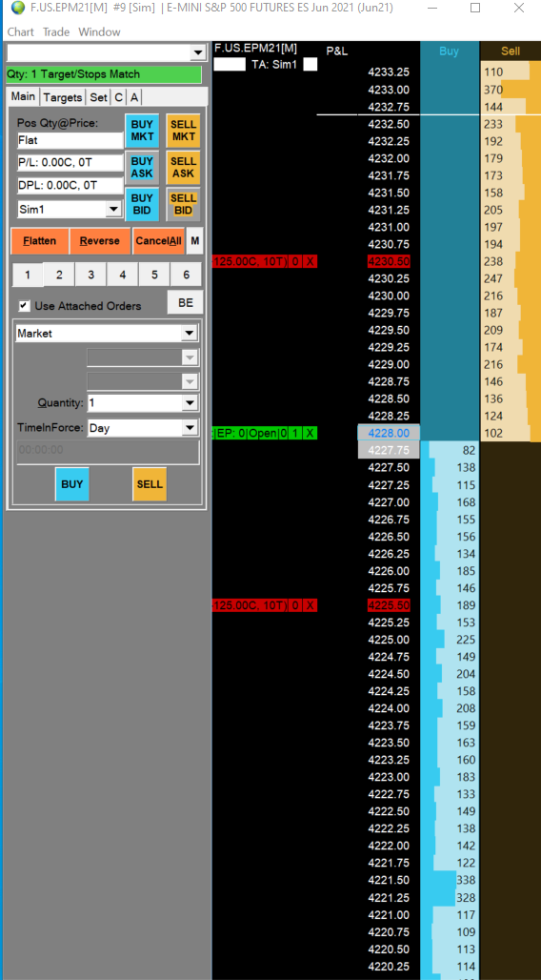Select quantity preset 3

(x=91, y=275)
